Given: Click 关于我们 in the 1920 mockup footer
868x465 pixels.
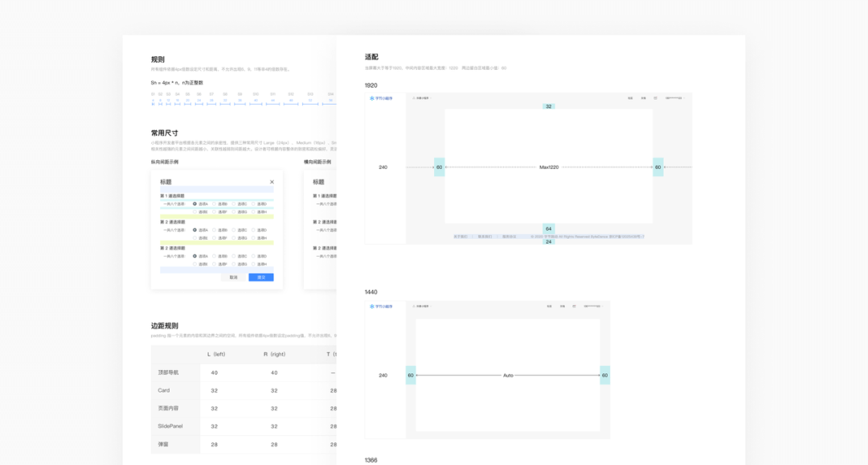Looking at the screenshot, I should 461,237.
